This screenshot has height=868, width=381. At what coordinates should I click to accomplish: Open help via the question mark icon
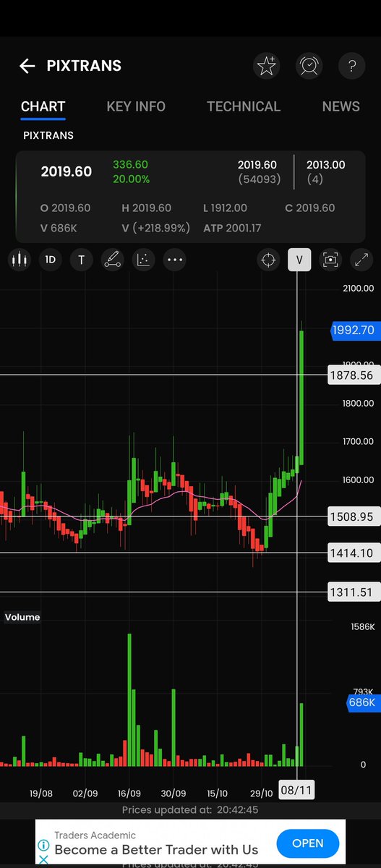click(351, 66)
